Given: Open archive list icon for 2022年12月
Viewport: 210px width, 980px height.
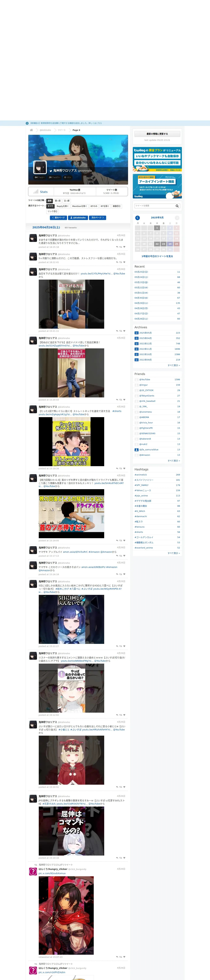Looking at the screenshot, I should pyautogui.click(x=136, y=343).
